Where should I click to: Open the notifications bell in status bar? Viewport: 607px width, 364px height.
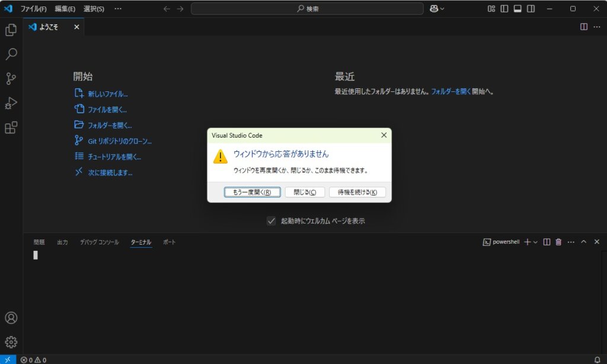tap(598, 360)
